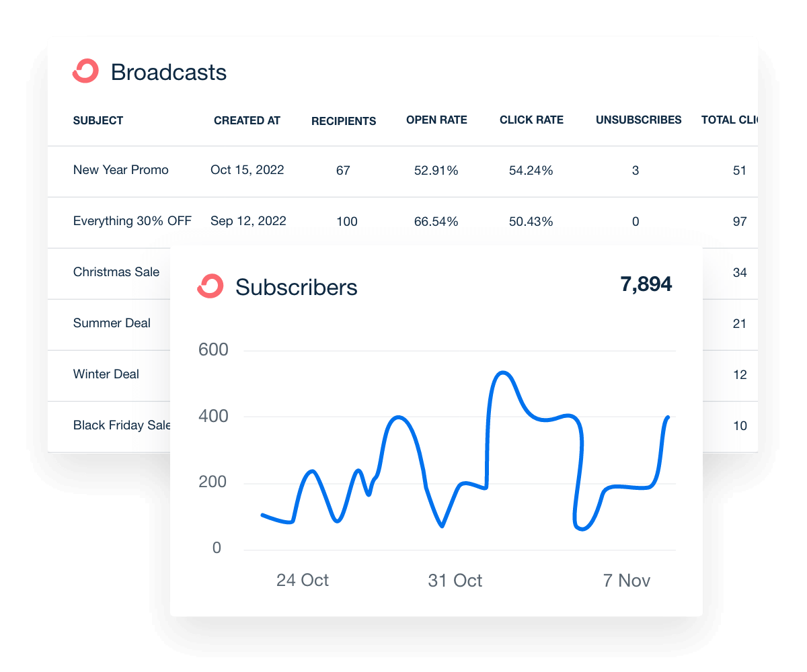Screen dimensions: 807x672
Task: Select the Christmas Sale row
Action: [116, 272]
